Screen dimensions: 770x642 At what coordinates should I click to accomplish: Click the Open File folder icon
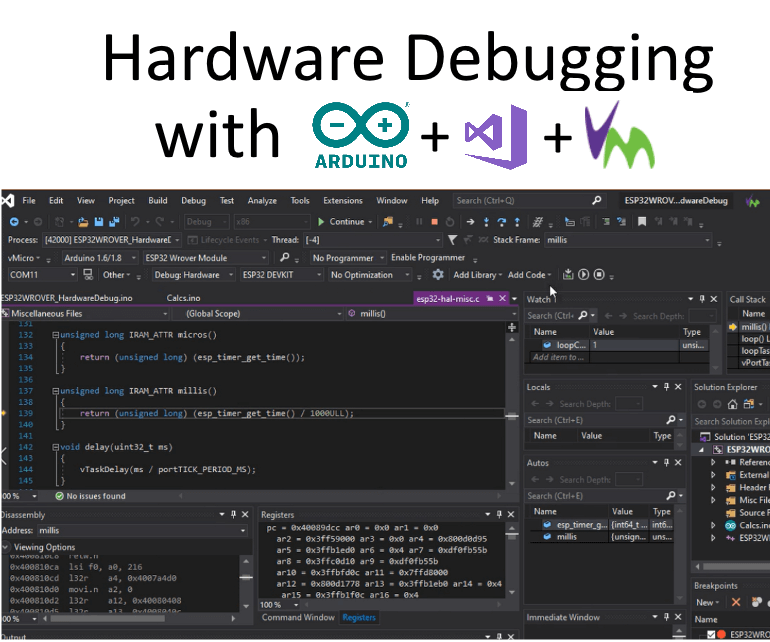83,222
